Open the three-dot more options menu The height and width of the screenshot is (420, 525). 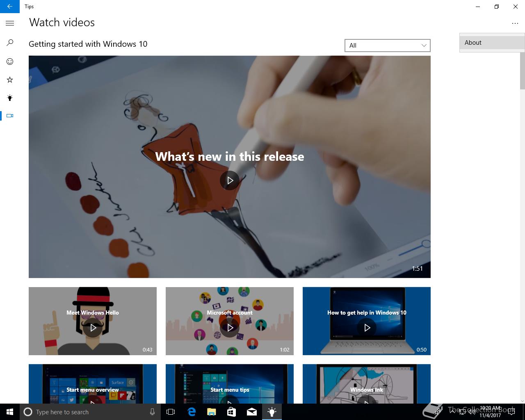[515, 23]
